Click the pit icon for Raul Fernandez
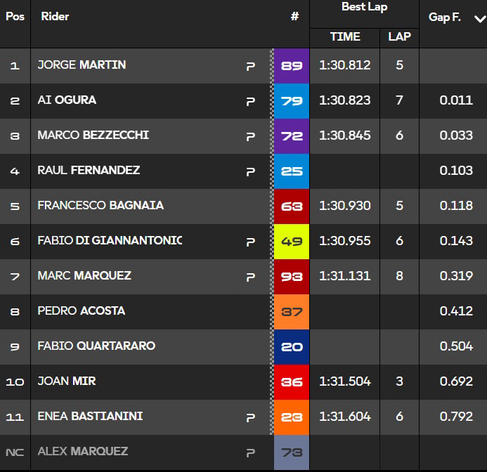487x472 pixels. pyautogui.click(x=251, y=172)
